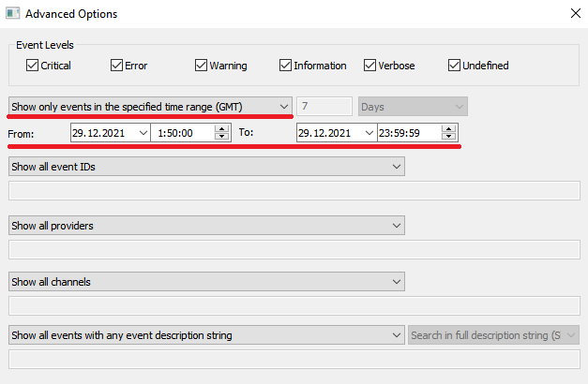Disable the Warning event level
The image size is (588, 384).
click(202, 66)
